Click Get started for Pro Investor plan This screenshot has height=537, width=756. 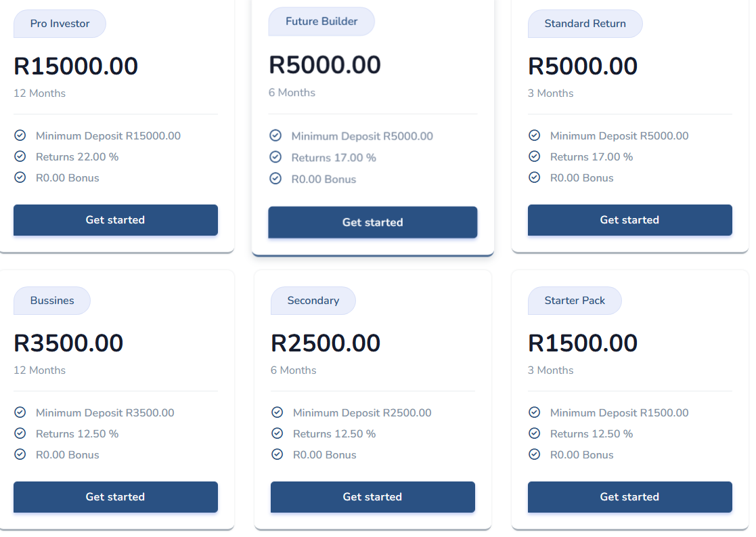(116, 220)
